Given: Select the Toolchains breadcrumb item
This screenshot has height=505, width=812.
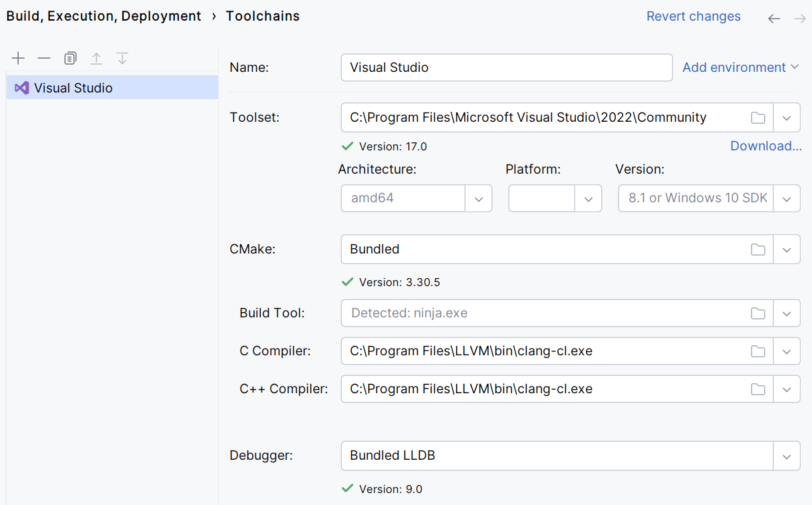Looking at the screenshot, I should (263, 15).
